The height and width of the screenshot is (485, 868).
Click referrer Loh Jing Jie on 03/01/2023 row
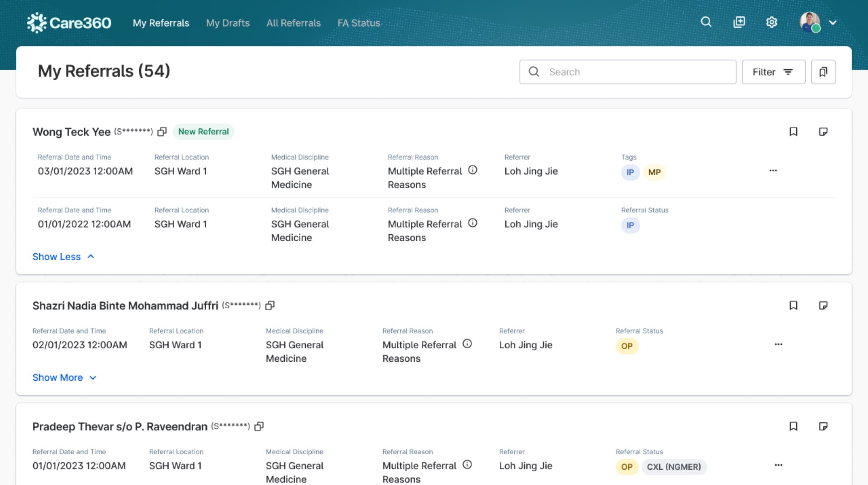(x=531, y=171)
